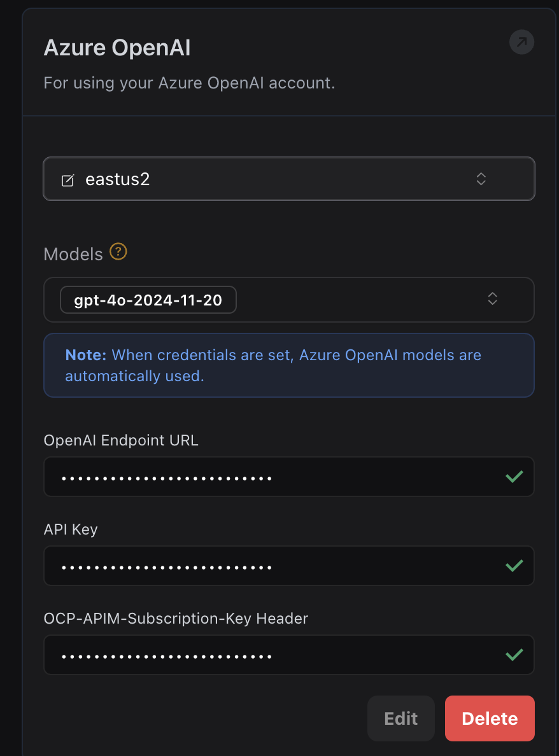Select the gpt-4o-2024-11-20 model tag
The height and width of the screenshot is (756, 559).
coord(148,299)
